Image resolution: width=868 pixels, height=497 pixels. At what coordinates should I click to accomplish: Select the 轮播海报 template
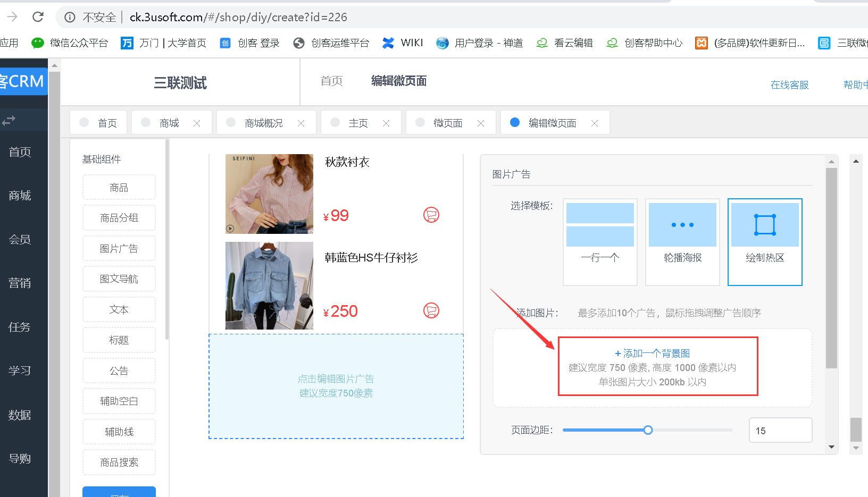(x=682, y=242)
